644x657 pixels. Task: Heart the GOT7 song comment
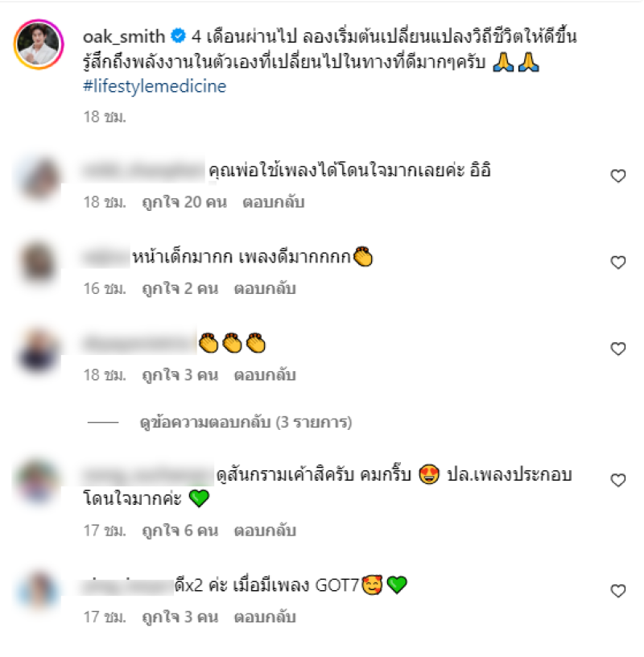pos(618,591)
